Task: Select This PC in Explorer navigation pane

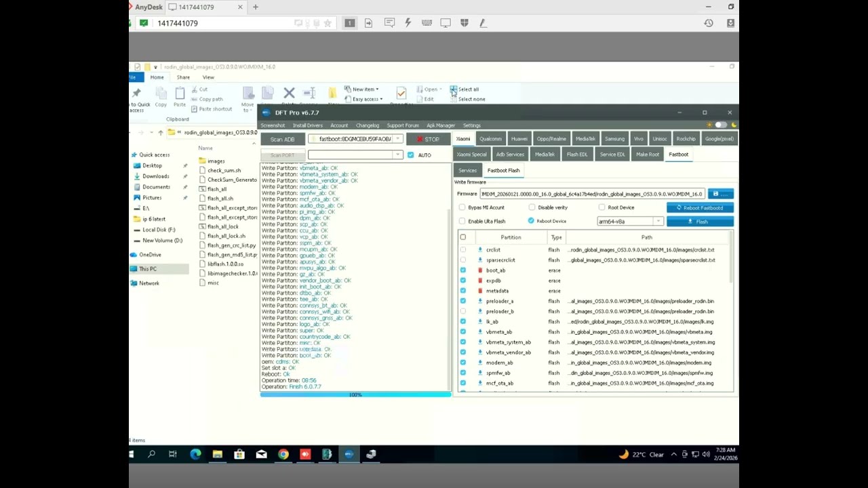Action: [x=148, y=269]
